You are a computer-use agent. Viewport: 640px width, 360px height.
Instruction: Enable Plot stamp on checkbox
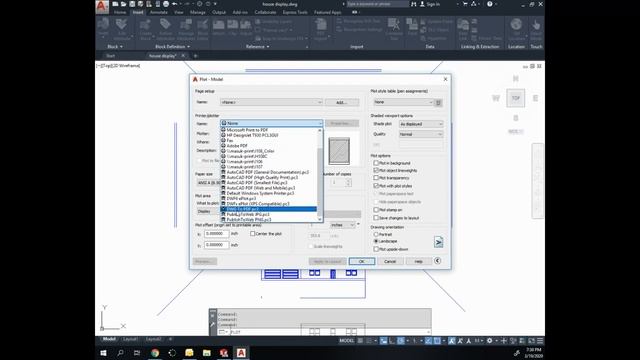[376, 210]
